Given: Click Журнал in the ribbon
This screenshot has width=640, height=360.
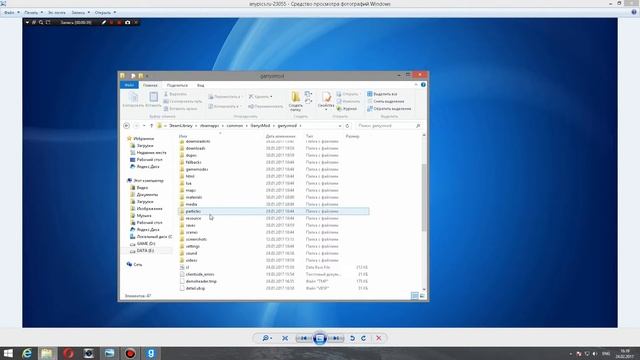Looking at the screenshot, I should pyautogui.click(x=347, y=109).
